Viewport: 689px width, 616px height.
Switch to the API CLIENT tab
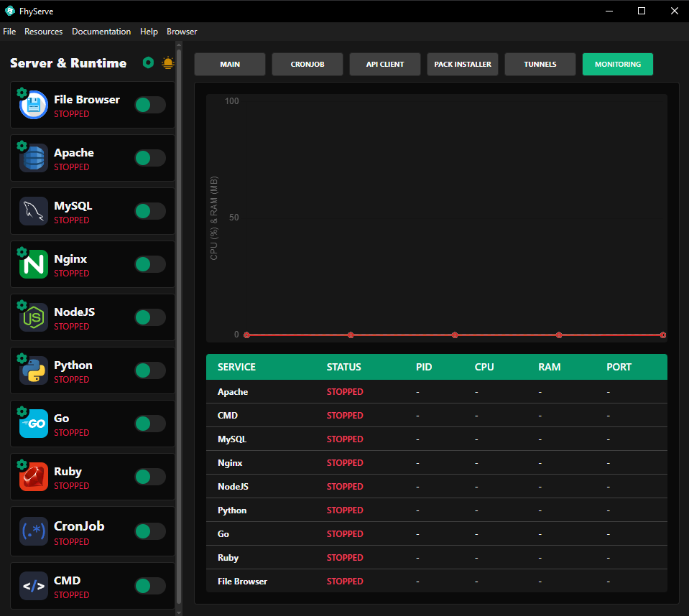[x=385, y=64]
